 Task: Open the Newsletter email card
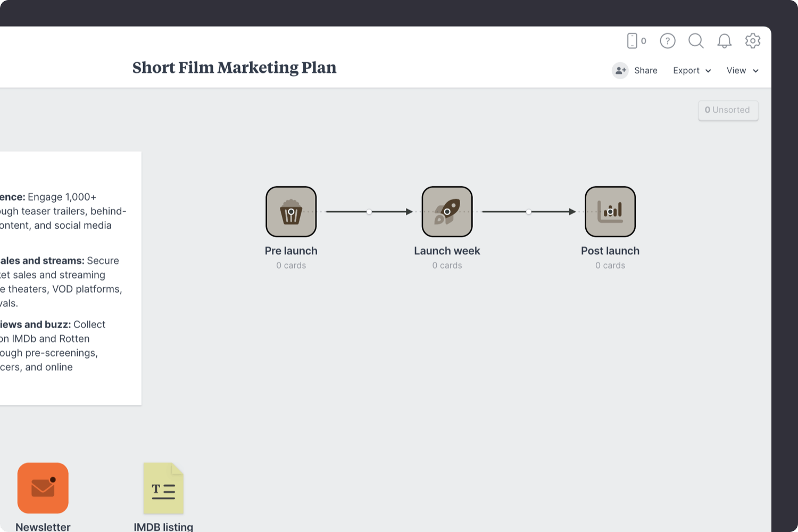pyautogui.click(x=43, y=488)
